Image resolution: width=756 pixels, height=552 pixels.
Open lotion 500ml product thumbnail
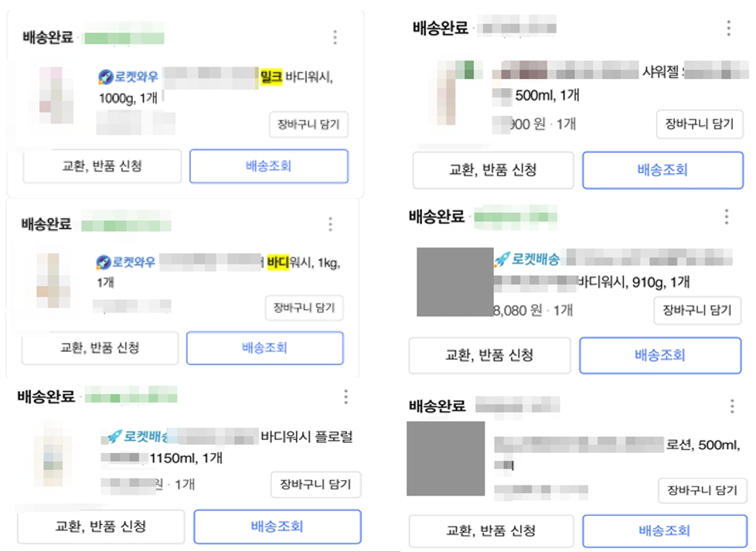tap(445, 458)
